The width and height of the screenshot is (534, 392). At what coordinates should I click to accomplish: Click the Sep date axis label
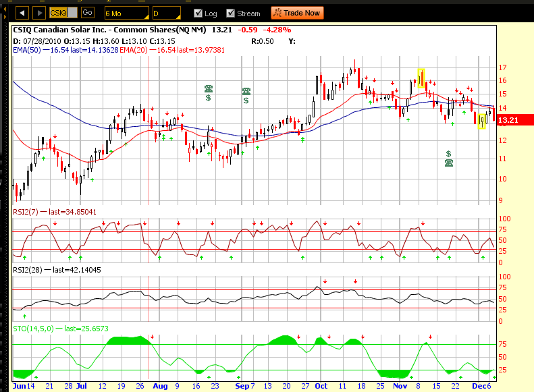(242, 386)
